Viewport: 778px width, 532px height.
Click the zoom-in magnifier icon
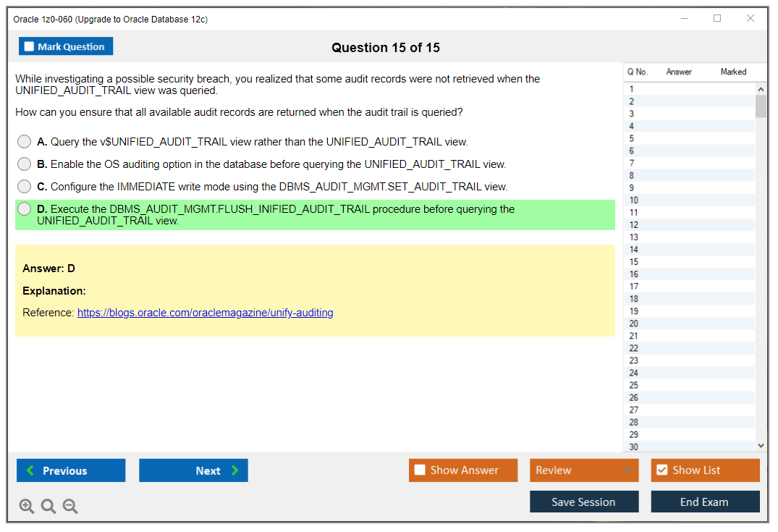pos(26,506)
